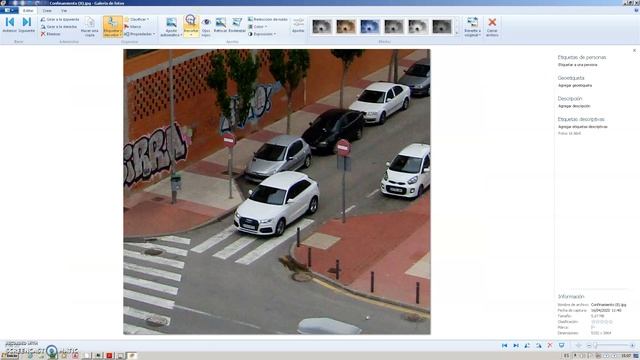Click the file name value in Información
The width and height of the screenshot is (640, 360).
pos(608,304)
